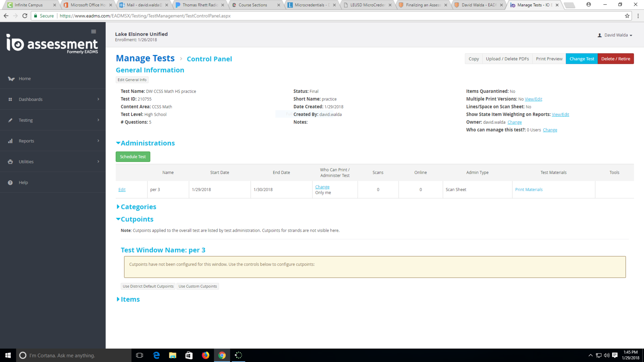This screenshot has height=362, width=644.
Task: Click the Home icon in the sidebar
Action: (x=11, y=79)
